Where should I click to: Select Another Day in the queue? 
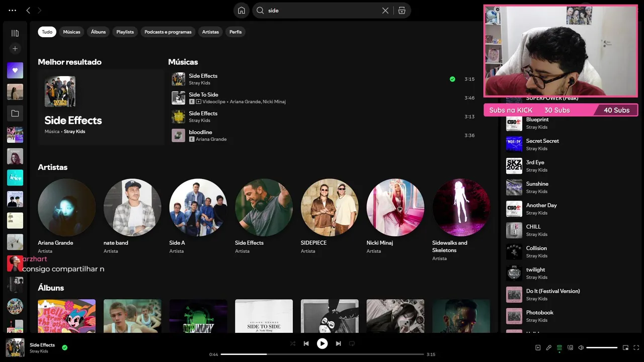(x=571, y=209)
